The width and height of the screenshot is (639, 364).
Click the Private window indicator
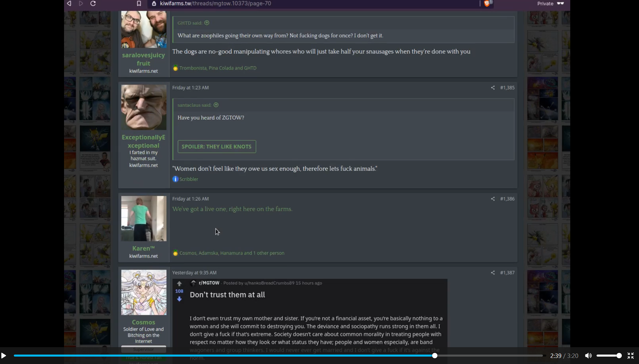click(x=550, y=3)
